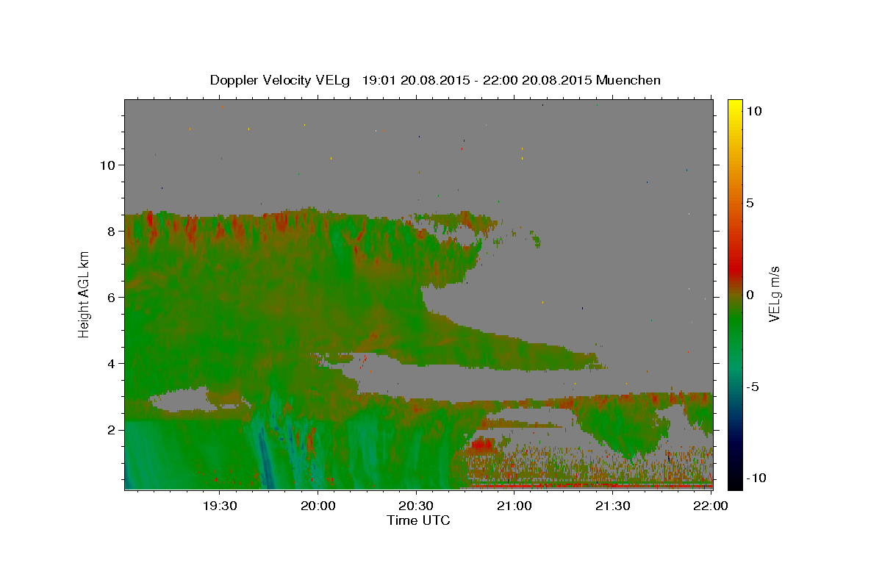The height and width of the screenshot is (588, 882).
Task: Click the 22:00 time tick label
Action: (x=710, y=506)
